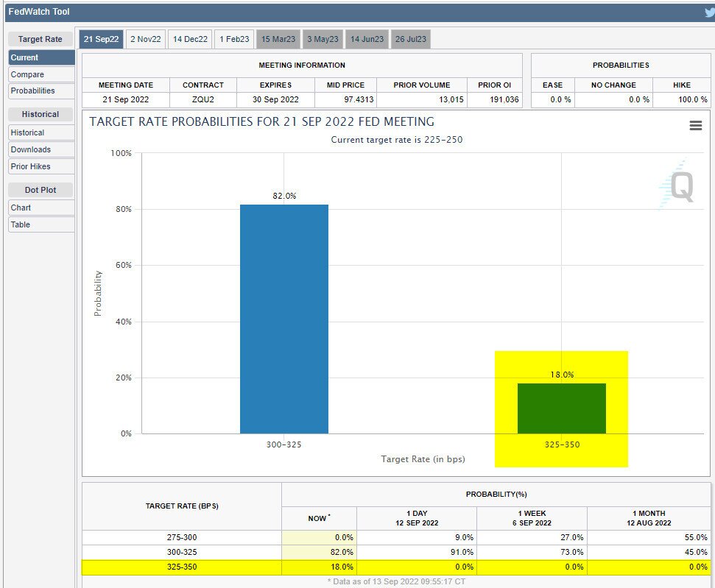The height and width of the screenshot is (588, 715).
Task: Click the 300-325 target rate row label
Action: (x=182, y=552)
